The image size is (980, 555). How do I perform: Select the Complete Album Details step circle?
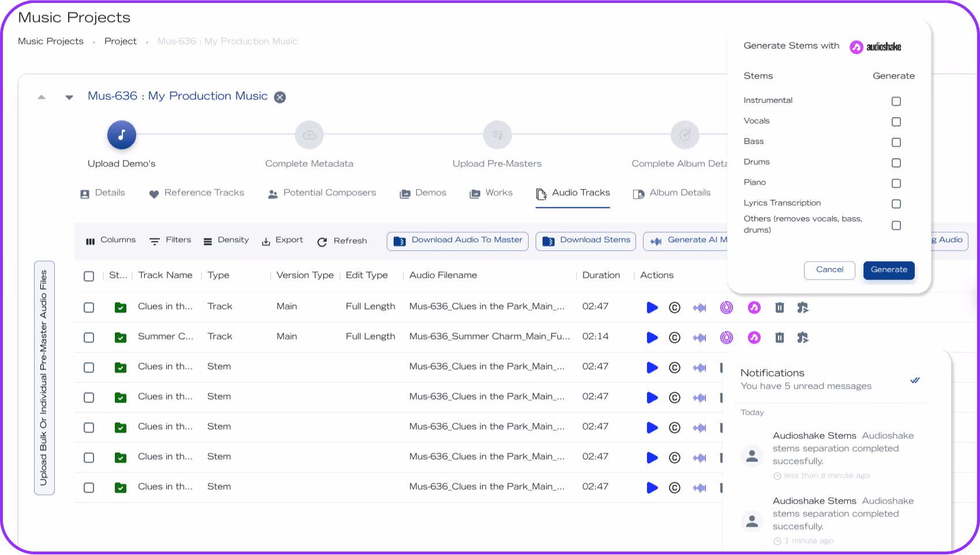[x=685, y=135]
